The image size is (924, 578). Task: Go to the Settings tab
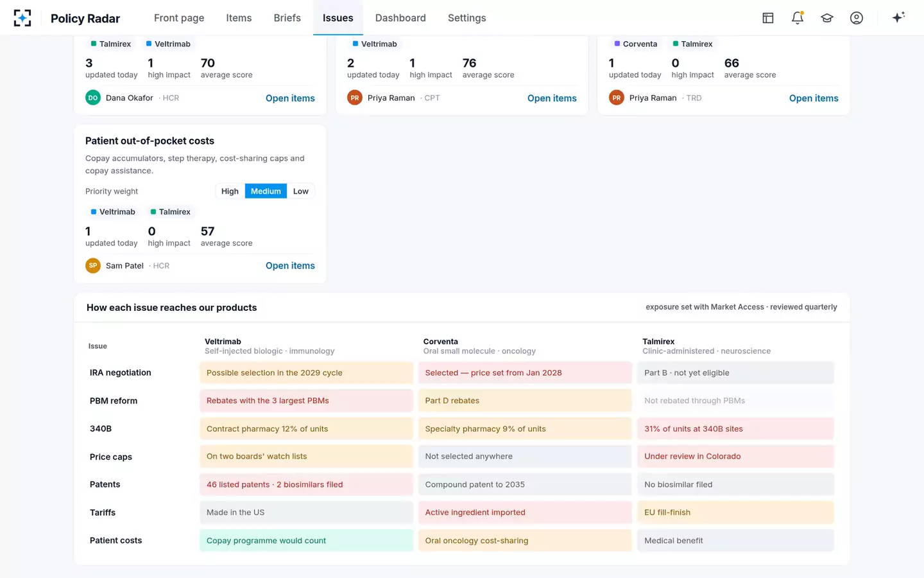point(467,18)
